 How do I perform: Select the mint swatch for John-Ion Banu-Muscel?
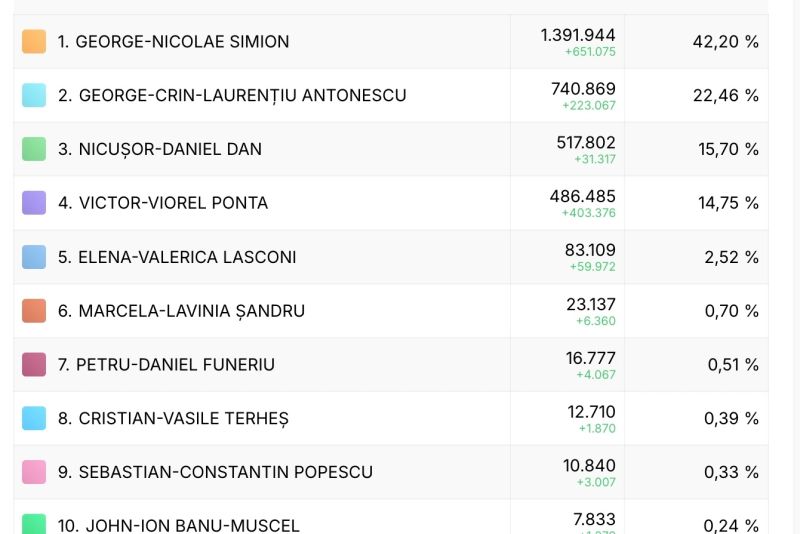(34, 524)
